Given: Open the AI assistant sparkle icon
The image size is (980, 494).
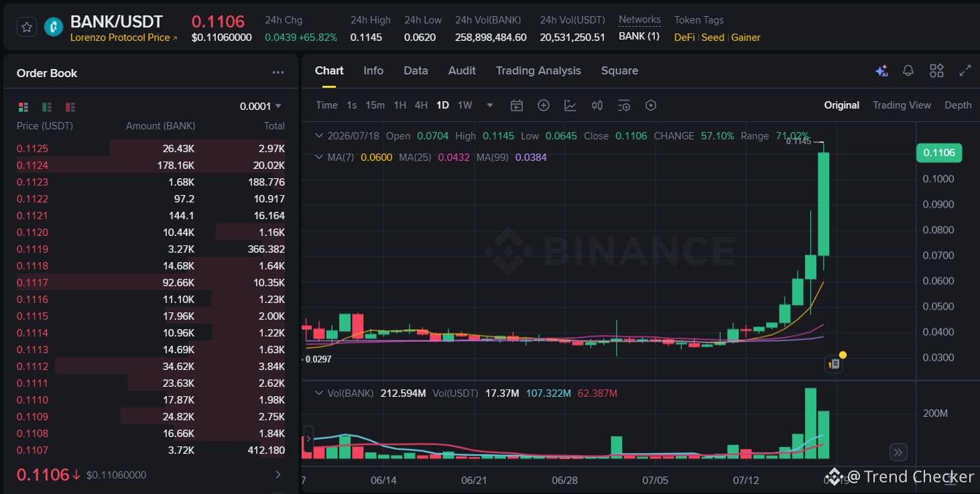Looking at the screenshot, I should tap(881, 71).
